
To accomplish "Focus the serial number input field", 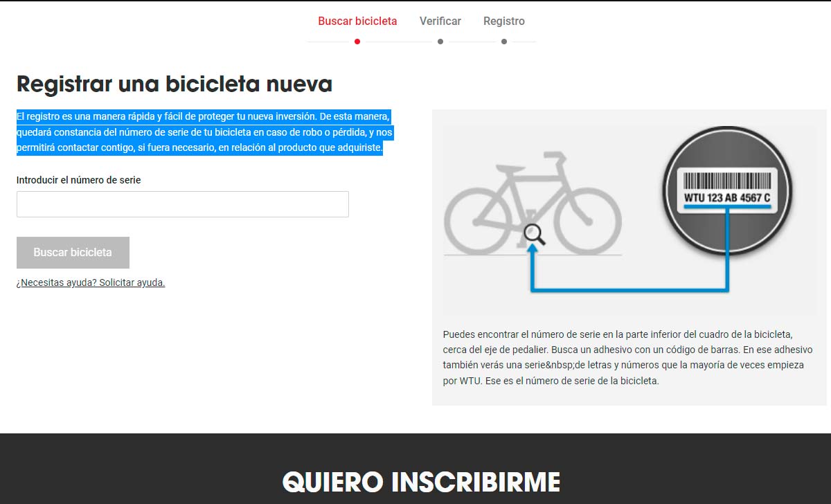I will tap(183, 204).
